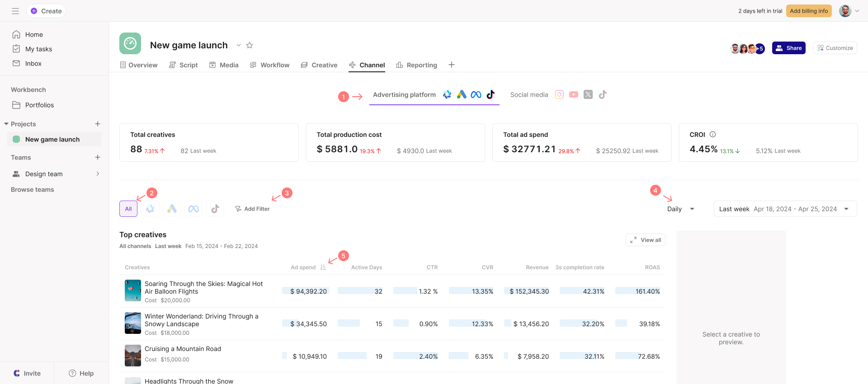Star the New game launch project
This screenshot has height=384, width=868.
pyautogui.click(x=250, y=45)
